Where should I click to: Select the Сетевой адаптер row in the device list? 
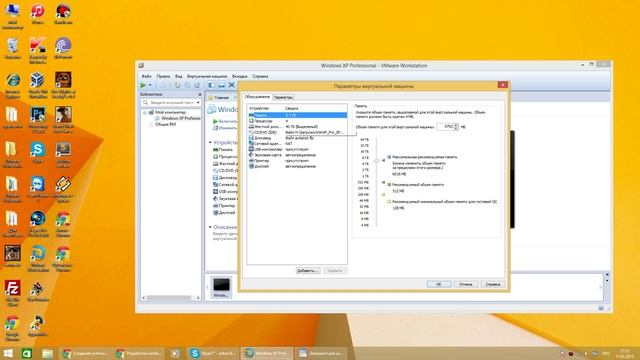click(x=297, y=144)
